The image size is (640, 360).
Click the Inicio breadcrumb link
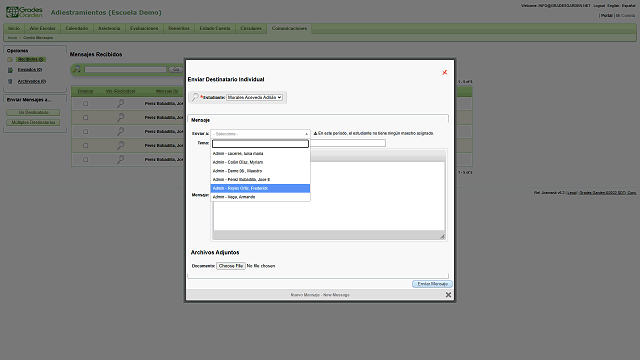coord(12,38)
